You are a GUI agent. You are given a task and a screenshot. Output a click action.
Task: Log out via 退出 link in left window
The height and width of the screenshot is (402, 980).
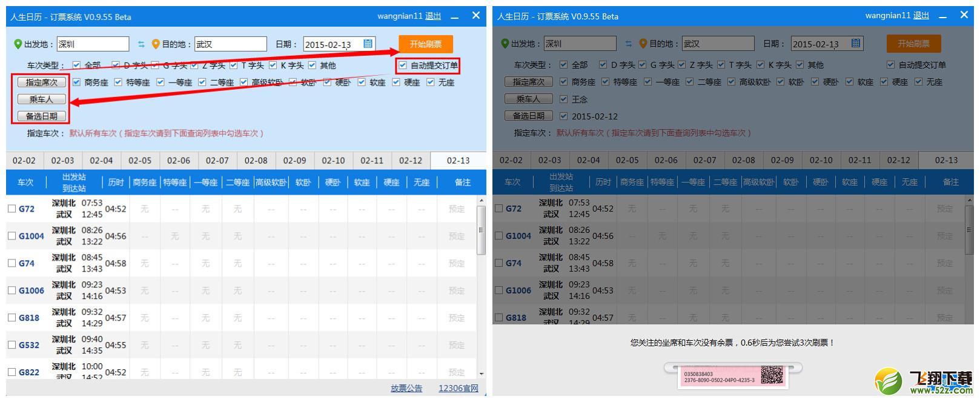433,16
